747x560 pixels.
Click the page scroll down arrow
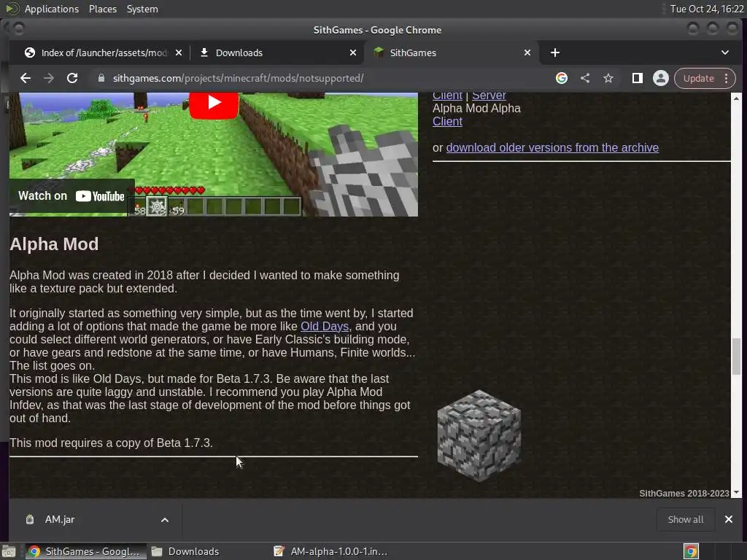[736, 493]
